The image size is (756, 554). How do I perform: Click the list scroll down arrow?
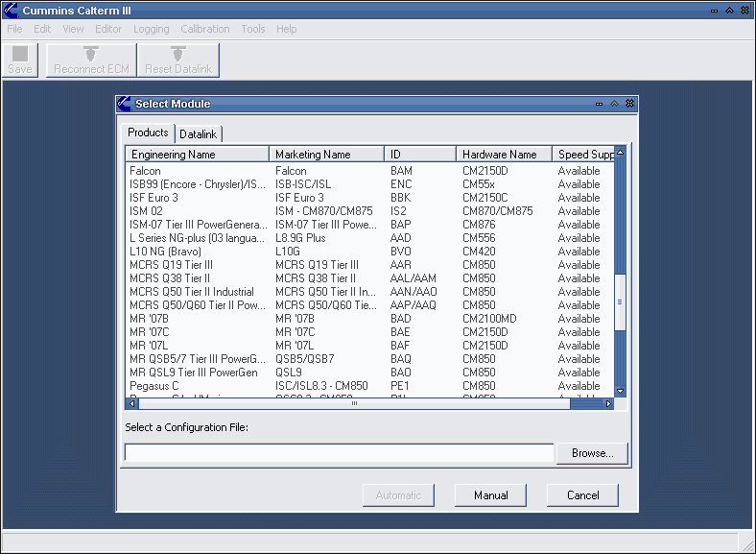(x=621, y=392)
